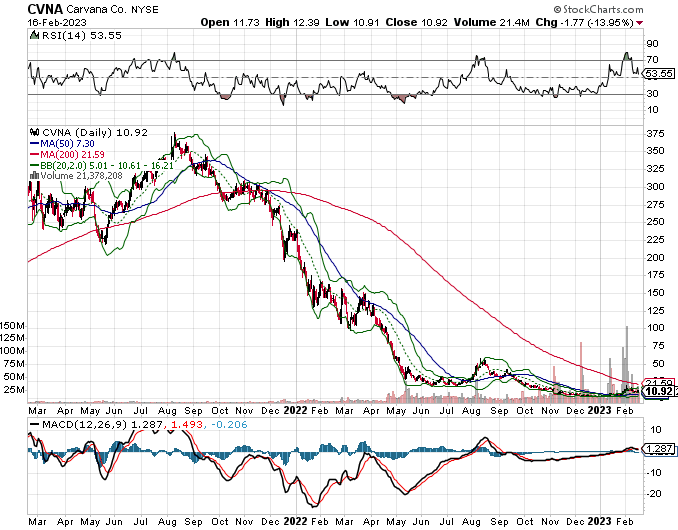Select the date label 16-Feb-2023

tap(57, 22)
